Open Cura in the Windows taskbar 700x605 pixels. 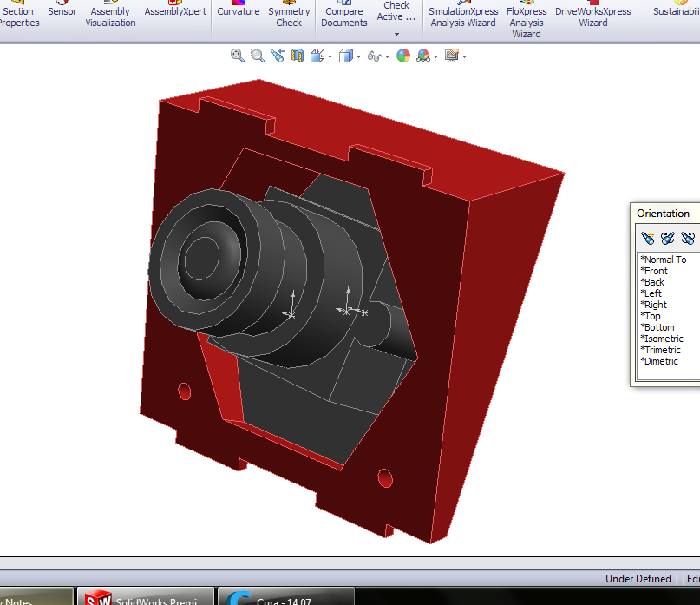285,598
